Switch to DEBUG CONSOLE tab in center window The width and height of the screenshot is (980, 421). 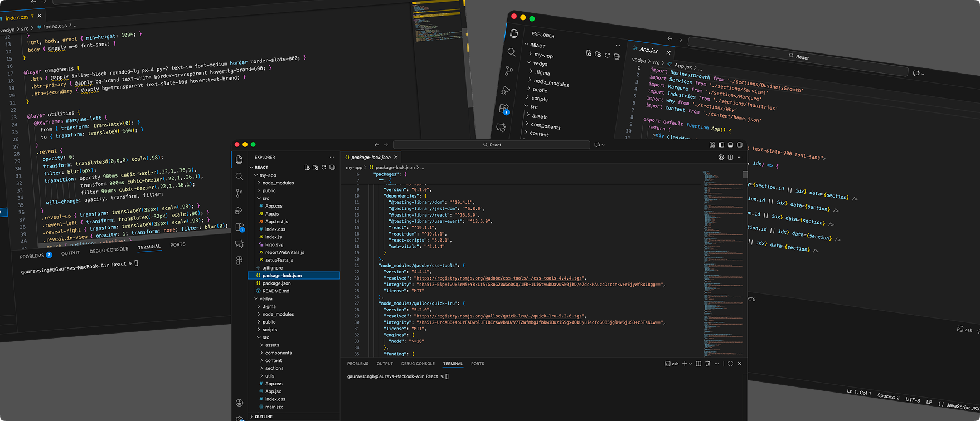tap(418, 364)
